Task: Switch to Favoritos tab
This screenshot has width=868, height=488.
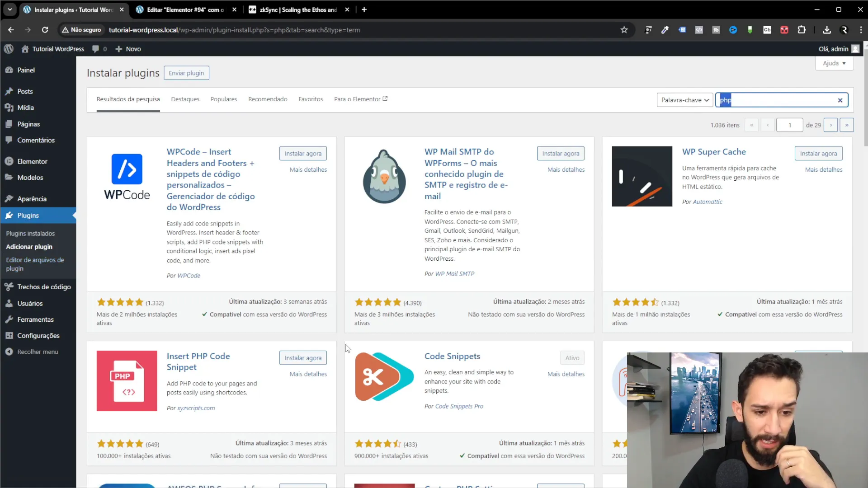Action: click(311, 99)
